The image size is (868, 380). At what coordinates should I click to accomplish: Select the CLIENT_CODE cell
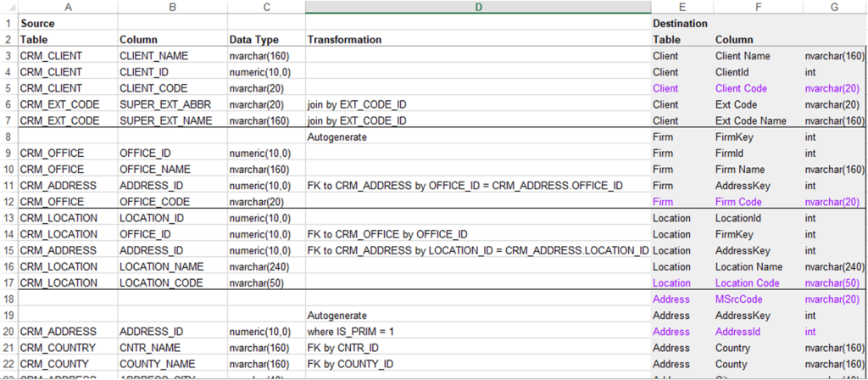point(172,88)
